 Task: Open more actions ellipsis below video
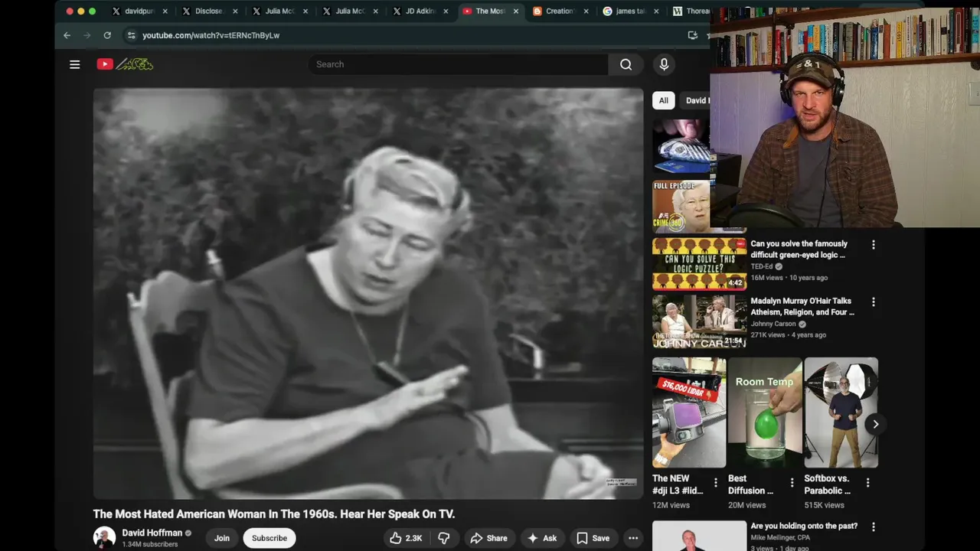pyautogui.click(x=633, y=538)
